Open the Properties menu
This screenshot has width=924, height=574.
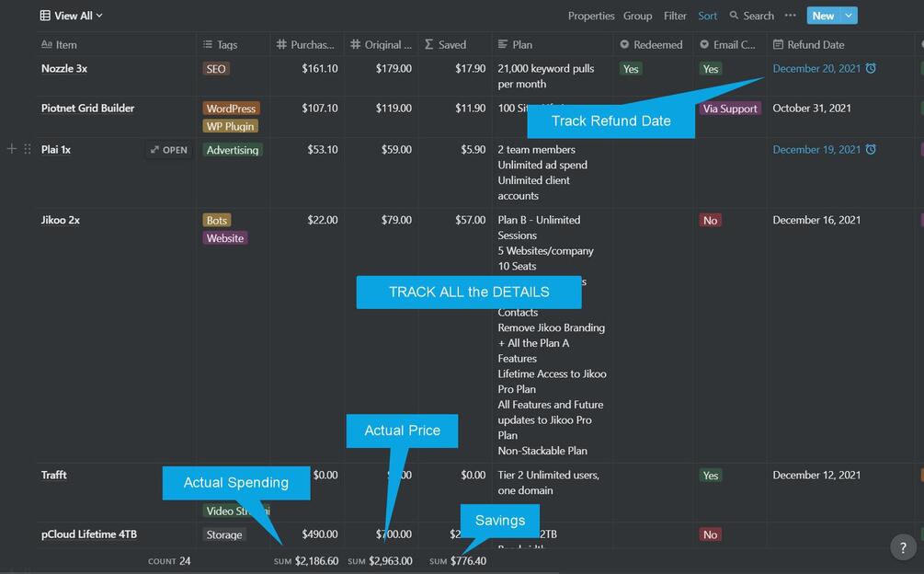(x=591, y=16)
